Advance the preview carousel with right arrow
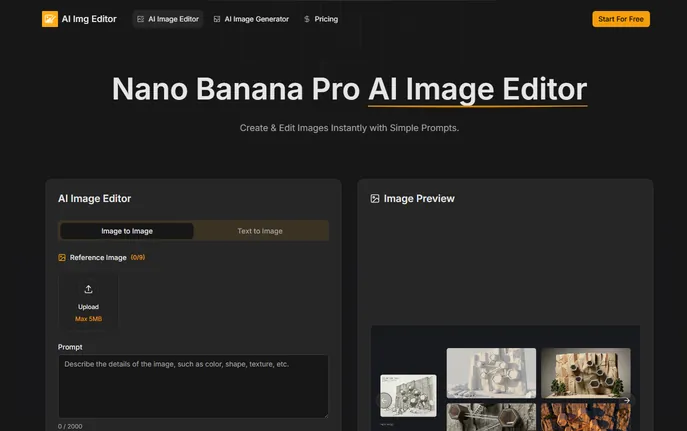687x431 pixels. point(627,400)
